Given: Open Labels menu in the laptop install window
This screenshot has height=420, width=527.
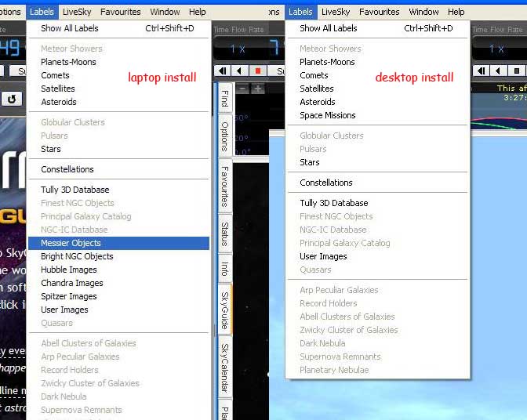Looking at the screenshot, I should [x=42, y=12].
